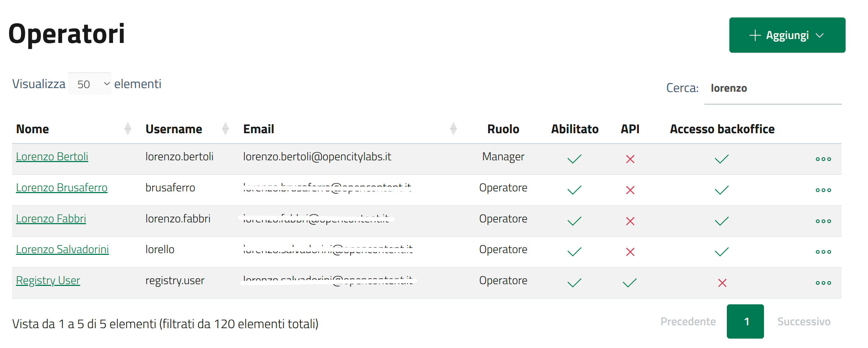
Task: Click sort arrows on Email column
Action: click(x=453, y=129)
